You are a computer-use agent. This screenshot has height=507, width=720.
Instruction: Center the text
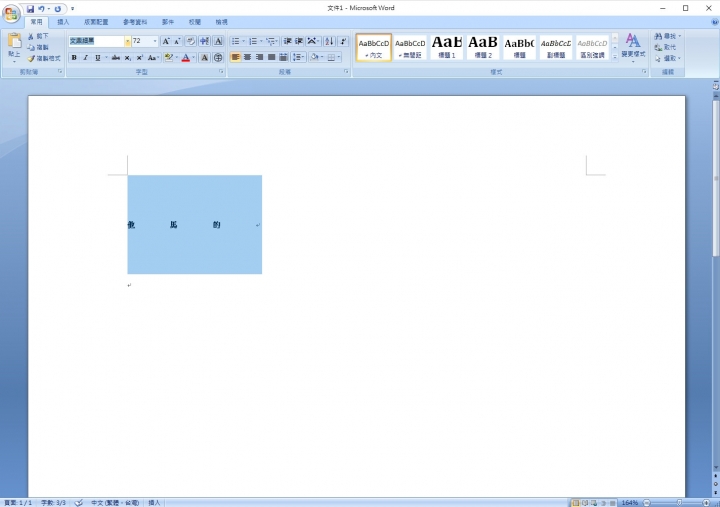[248, 57]
